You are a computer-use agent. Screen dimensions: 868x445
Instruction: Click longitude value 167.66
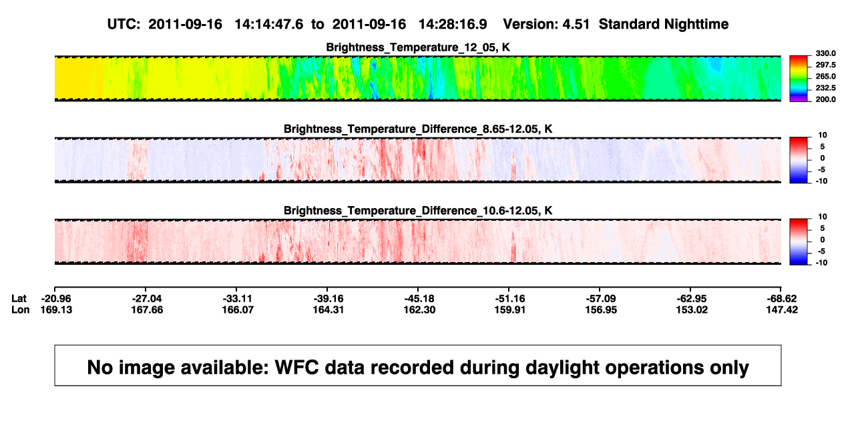pos(147,310)
